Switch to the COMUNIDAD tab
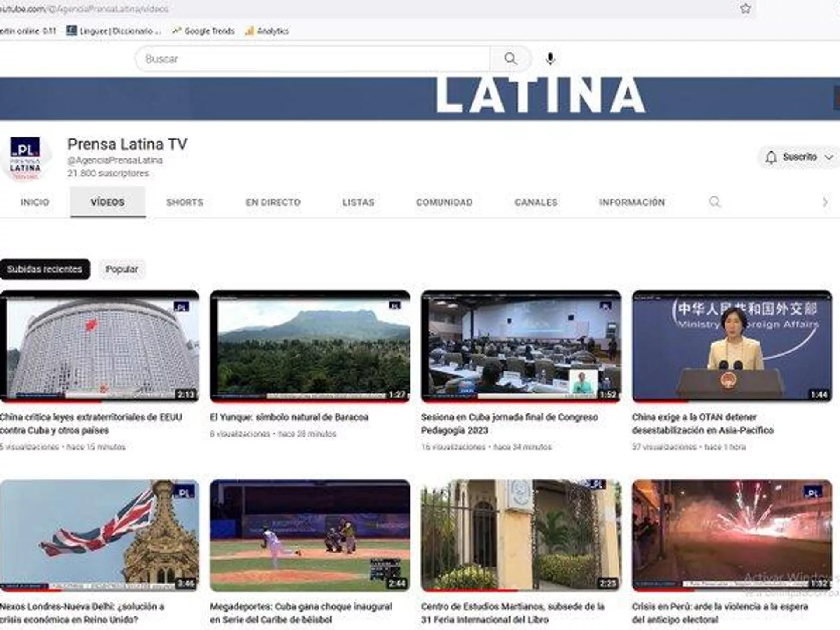 point(444,202)
